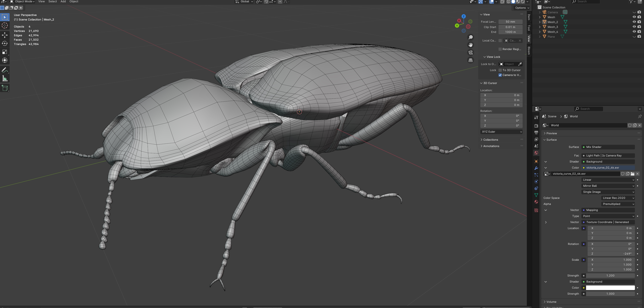
Task: Uncheck Camera to View checkbox
Action: tap(500, 75)
